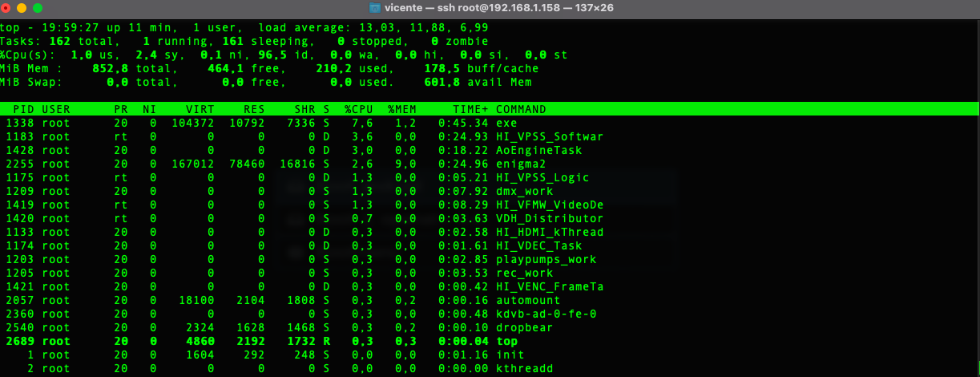Image resolution: width=980 pixels, height=377 pixels.
Task: Minimize the terminal with the yellow button
Action: (x=20, y=7)
